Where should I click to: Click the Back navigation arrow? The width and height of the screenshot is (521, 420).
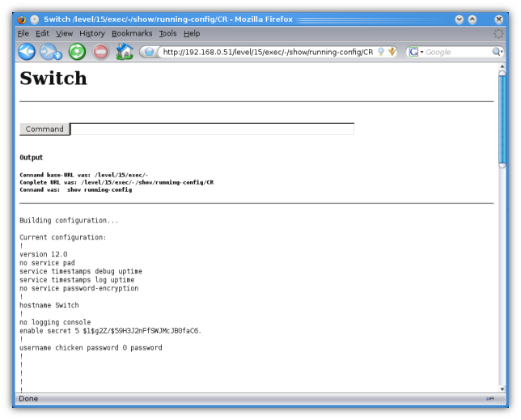[27, 52]
